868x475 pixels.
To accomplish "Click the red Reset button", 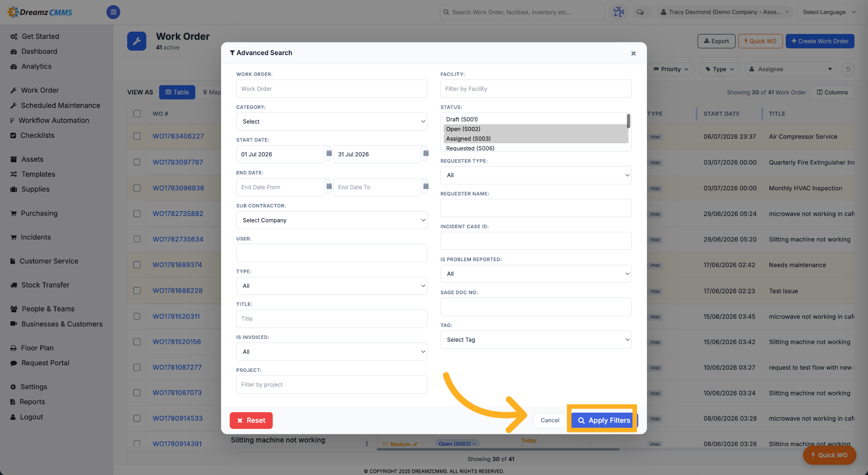I will (x=251, y=420).
